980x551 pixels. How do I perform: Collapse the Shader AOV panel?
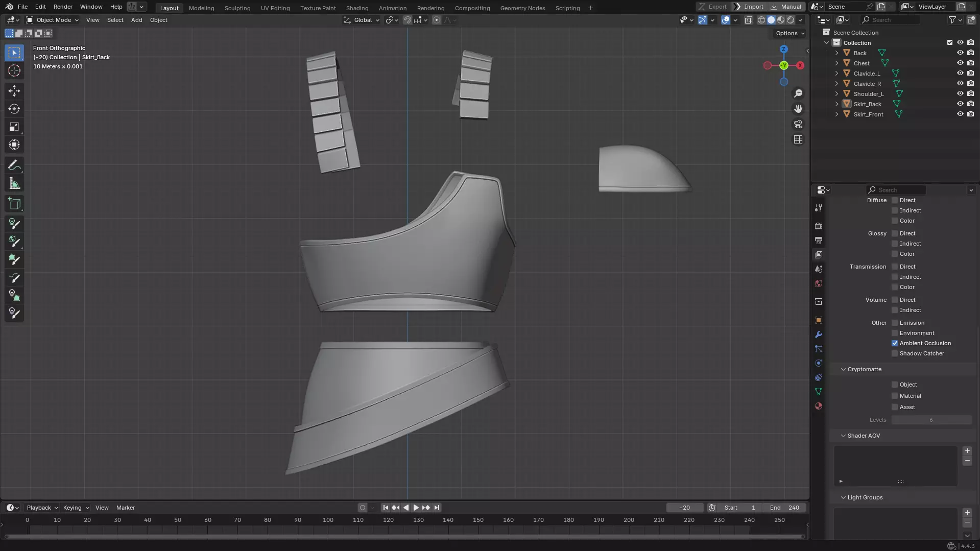[x=843, y=436]
